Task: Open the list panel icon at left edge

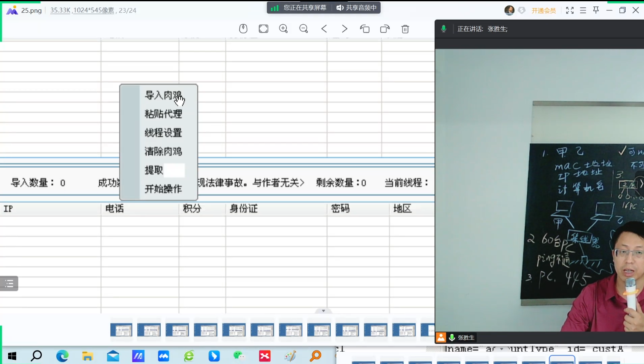Action: [x=9, y=283]
